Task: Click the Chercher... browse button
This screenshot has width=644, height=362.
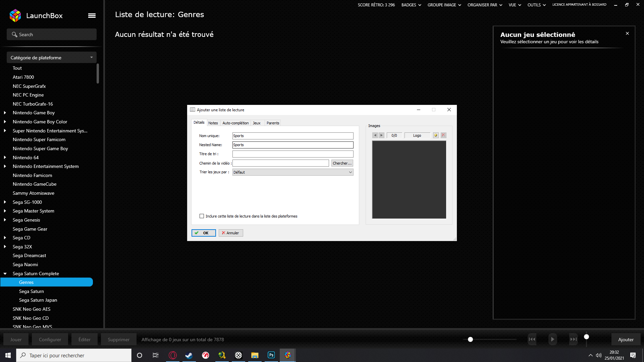Action: [342, 163]
